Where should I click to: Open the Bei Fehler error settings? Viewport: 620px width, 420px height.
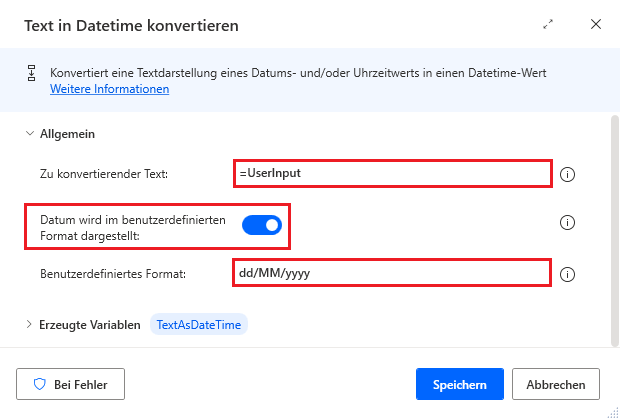[x=70, y=384]
